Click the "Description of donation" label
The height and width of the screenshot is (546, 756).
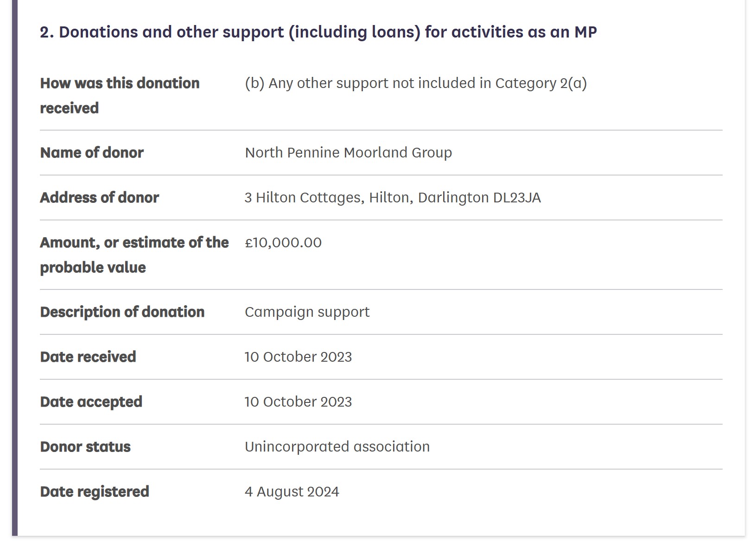click(122, 312)
